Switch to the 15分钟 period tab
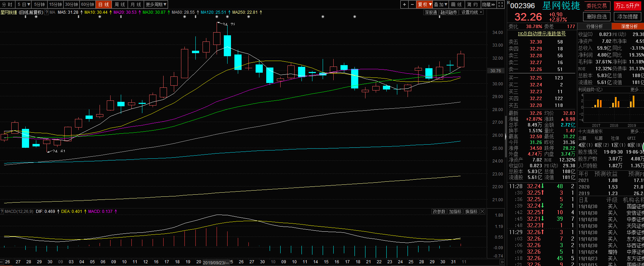Screen dimensions: 644x266 pyautogui.click(x=55, y=4)
